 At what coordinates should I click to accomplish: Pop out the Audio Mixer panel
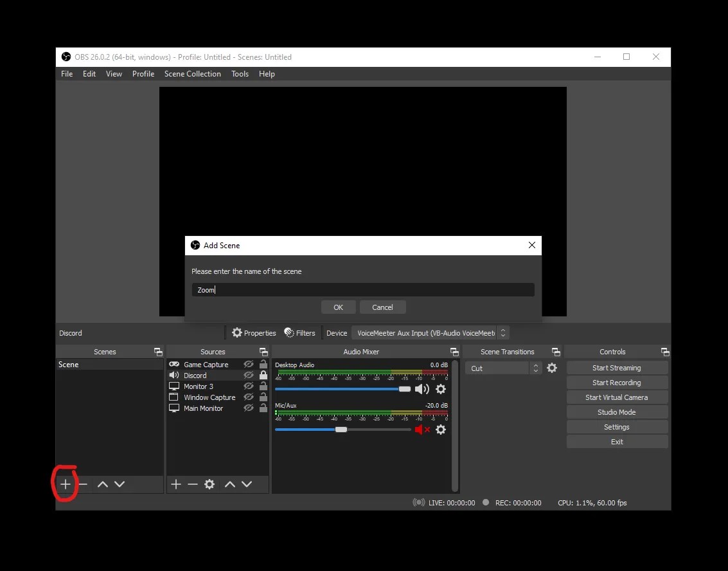pos(454,352)
